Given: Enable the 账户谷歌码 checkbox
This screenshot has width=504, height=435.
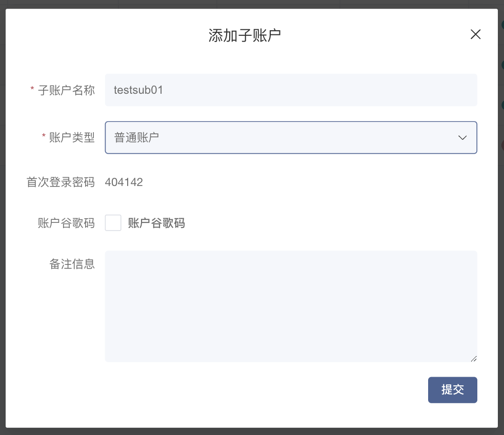Looking at the screenshot, I should coord(113,223).
